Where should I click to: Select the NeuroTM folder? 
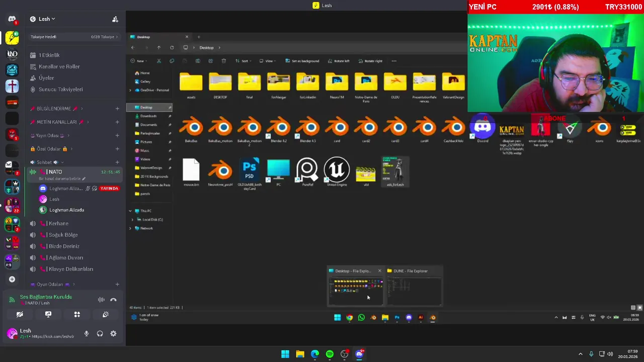pos(337,86)
